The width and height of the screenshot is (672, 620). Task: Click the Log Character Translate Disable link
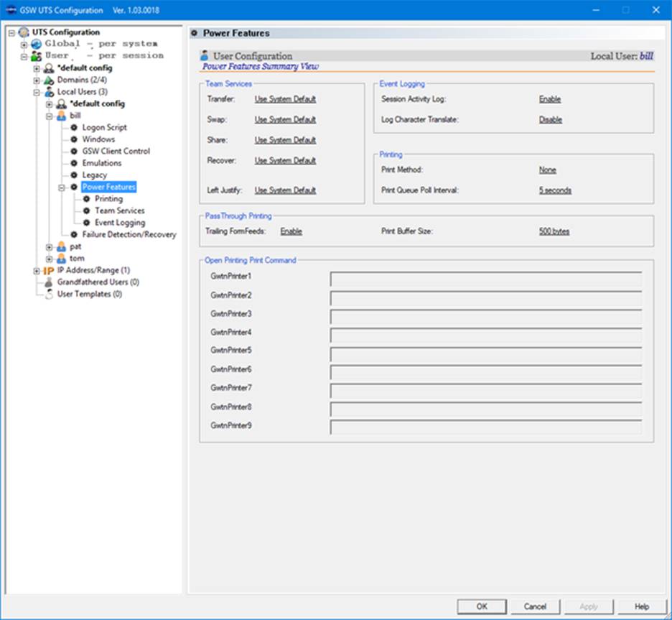click(550, 120)
